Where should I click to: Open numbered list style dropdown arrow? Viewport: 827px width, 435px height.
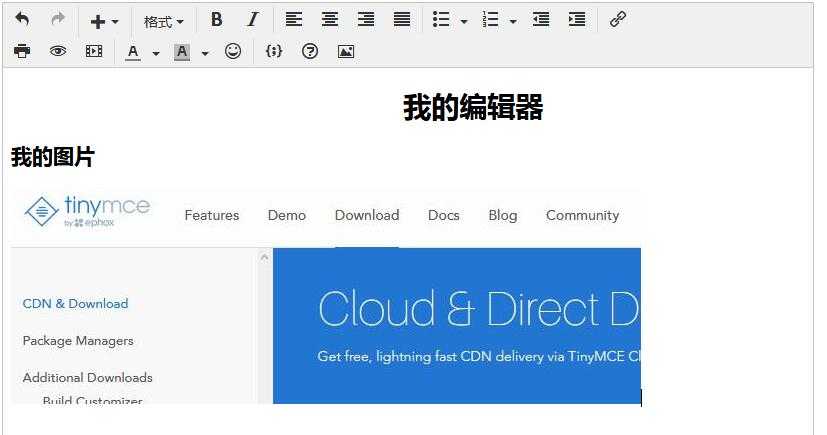point(513,22)
